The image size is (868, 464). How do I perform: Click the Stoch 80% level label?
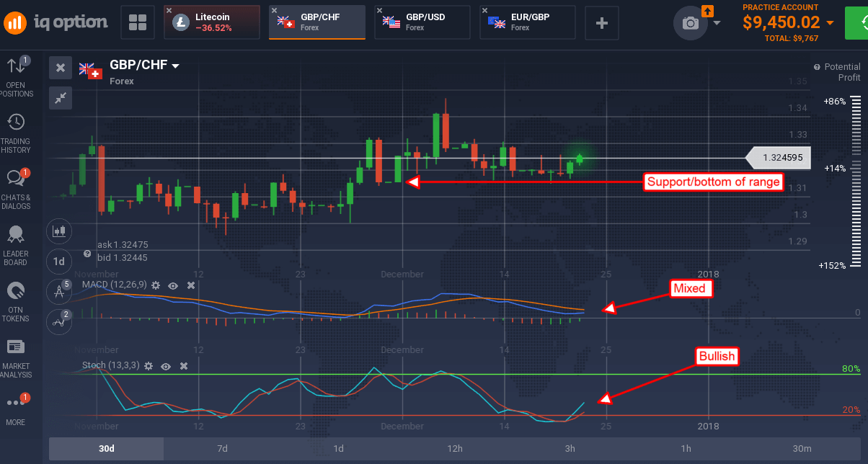851,369
